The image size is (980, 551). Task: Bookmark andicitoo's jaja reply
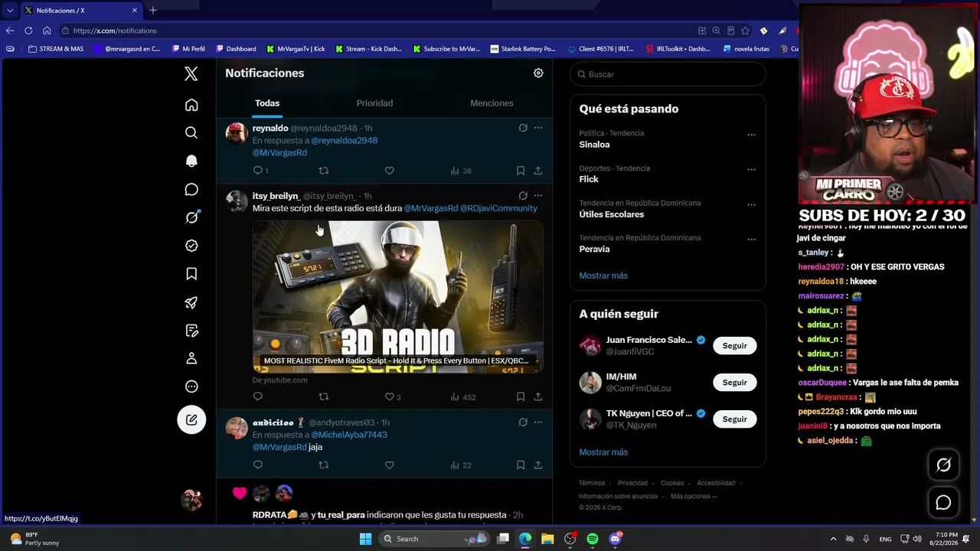pos(521,465)
